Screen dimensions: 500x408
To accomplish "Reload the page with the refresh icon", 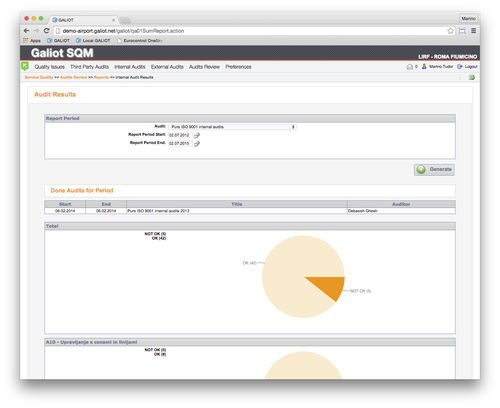I will (46, 31).
